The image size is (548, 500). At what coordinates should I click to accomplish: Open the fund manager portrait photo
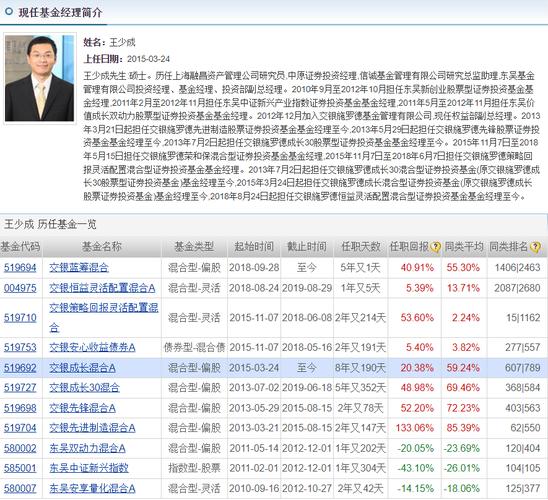[x=39, y=78]
